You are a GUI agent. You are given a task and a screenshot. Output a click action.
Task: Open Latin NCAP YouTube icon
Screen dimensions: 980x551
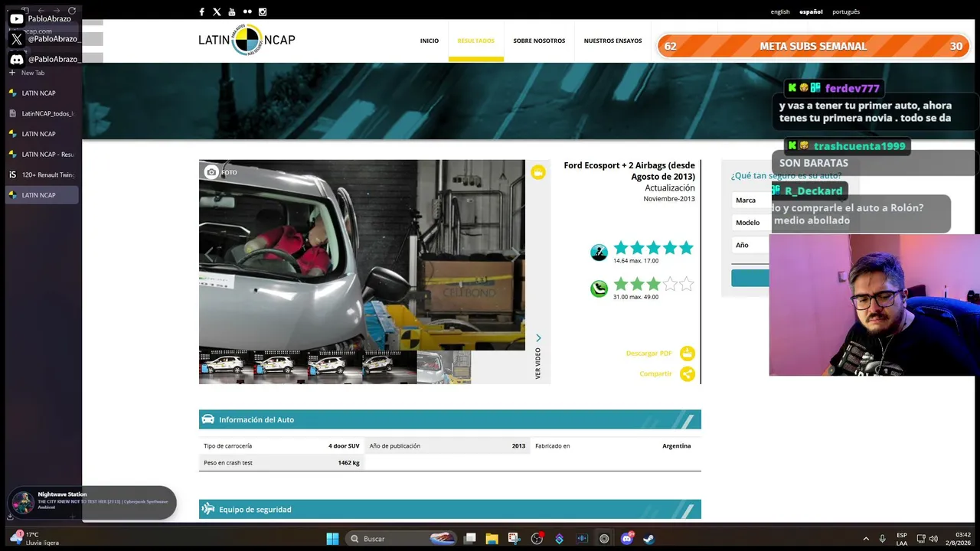pos(232,11)
